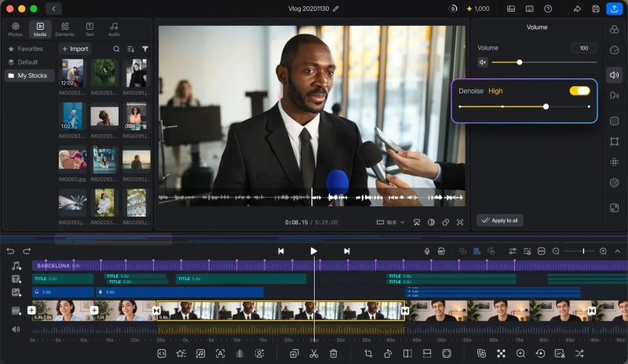Click Apply to all

pos(499,220)
